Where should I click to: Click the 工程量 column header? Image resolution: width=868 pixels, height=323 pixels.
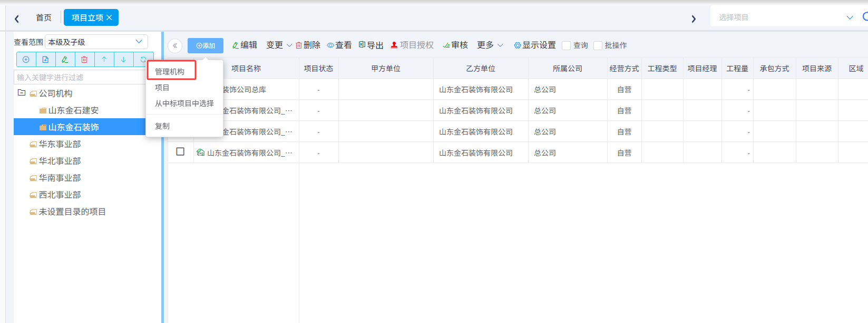pyautogui.click(x=737, y=69)
